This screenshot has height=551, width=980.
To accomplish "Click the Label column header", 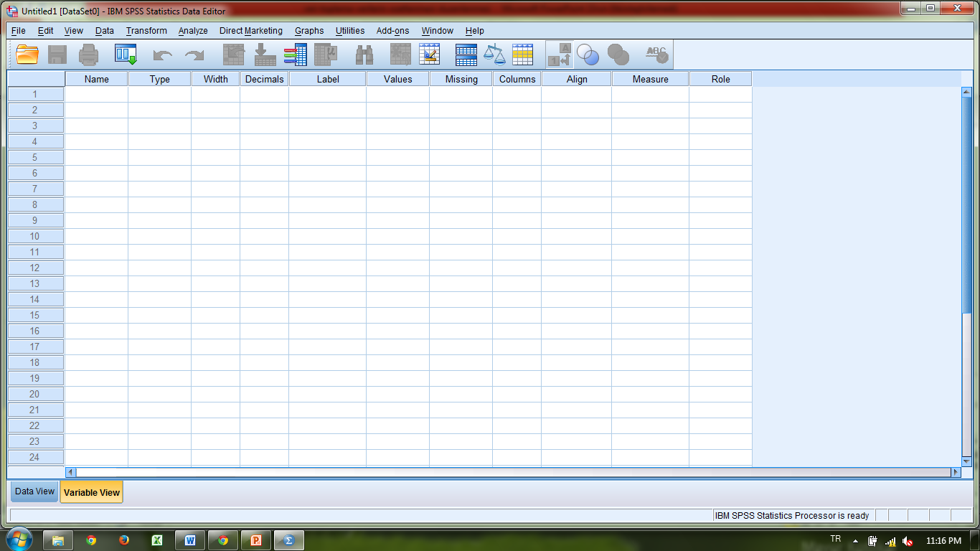I will pos(328,79).
